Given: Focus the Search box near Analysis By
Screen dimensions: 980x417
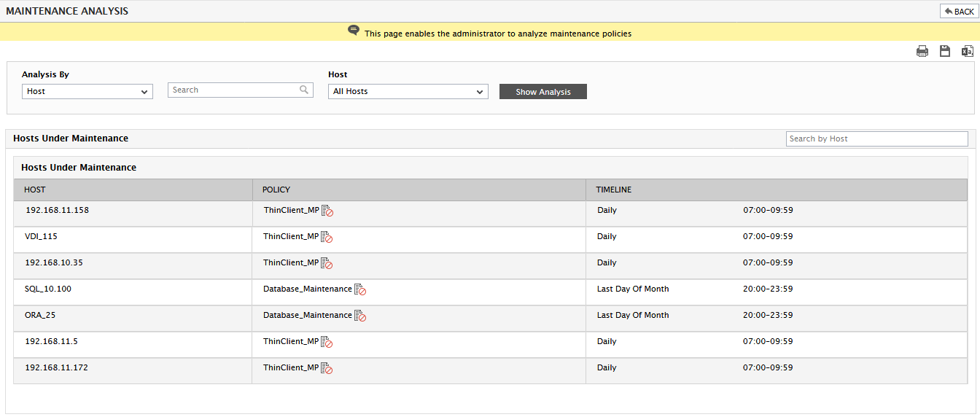Looking at the screenshot, I should point(241,90).
